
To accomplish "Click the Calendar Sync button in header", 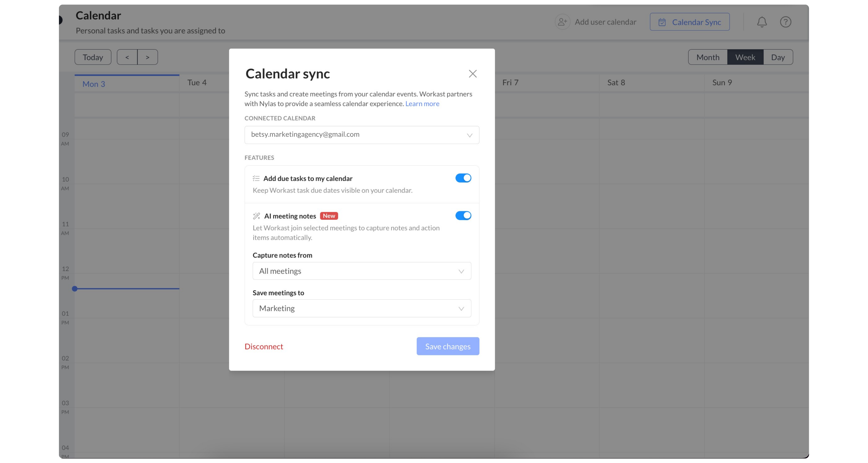I will [689, 22].
